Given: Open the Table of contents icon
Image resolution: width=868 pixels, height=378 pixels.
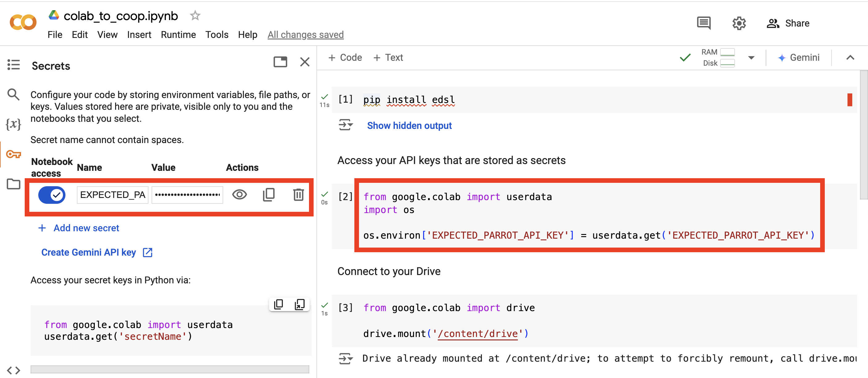Looking at the screenshot, I should click(x=14, y=65).
